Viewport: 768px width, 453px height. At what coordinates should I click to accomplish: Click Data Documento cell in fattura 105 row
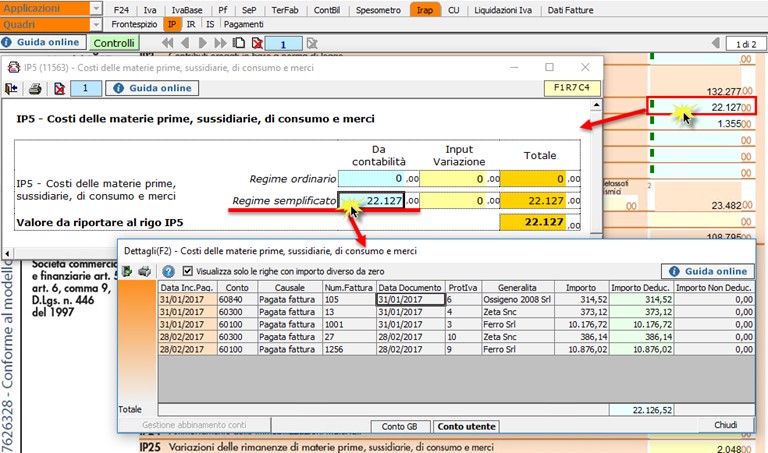click(x=410, y=299)
